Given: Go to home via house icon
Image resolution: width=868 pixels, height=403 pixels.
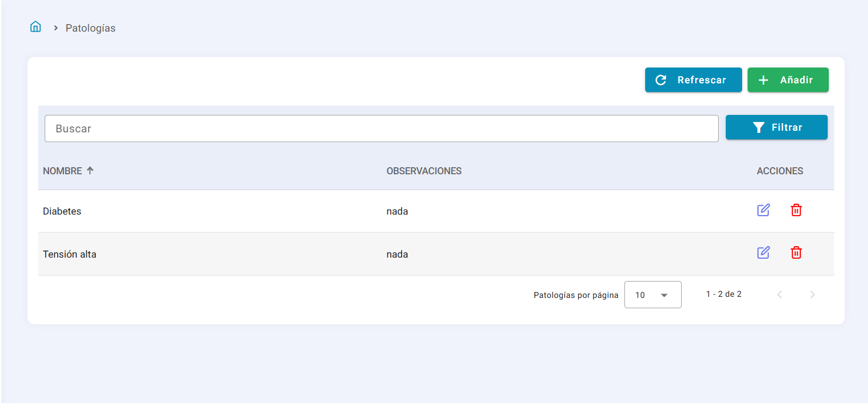Looking at the screenshot, I should (35, 27).
